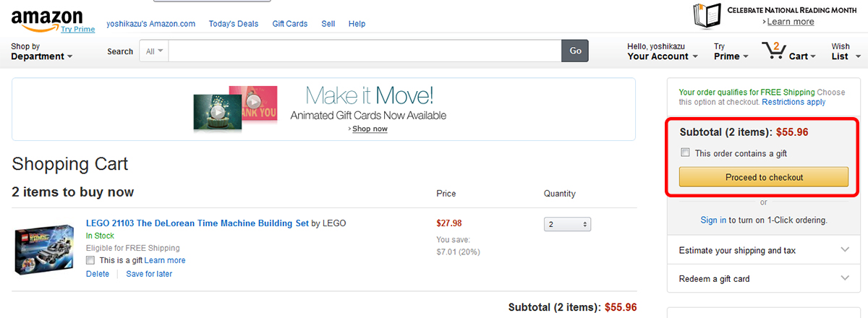Click the National Reading Month book icon
868x318 pixels.
[708, 17]
